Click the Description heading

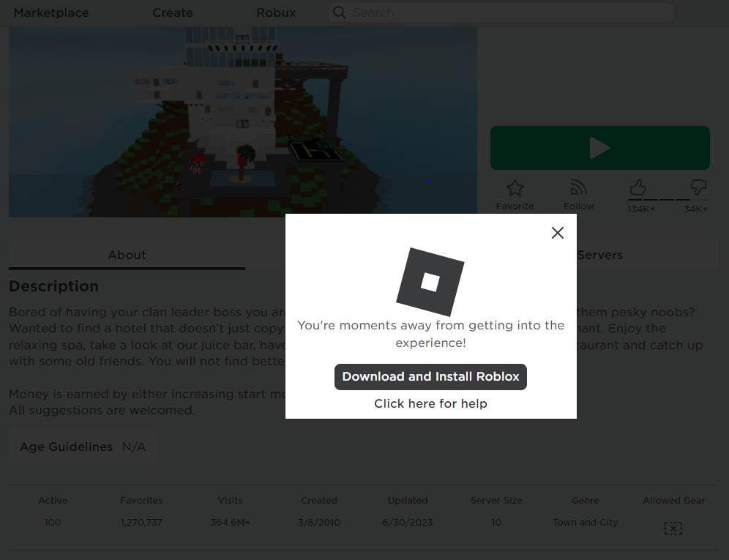pos(54,286)
